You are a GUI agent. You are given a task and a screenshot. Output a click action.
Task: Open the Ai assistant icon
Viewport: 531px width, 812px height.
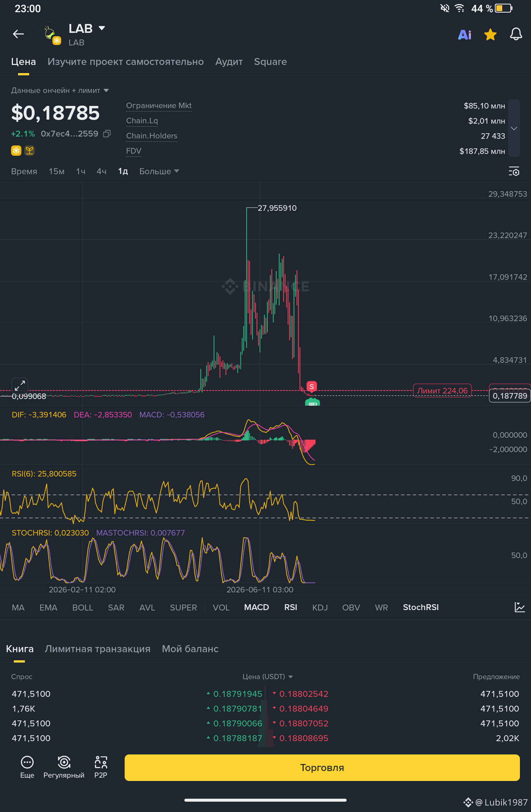tap(465, 35)
